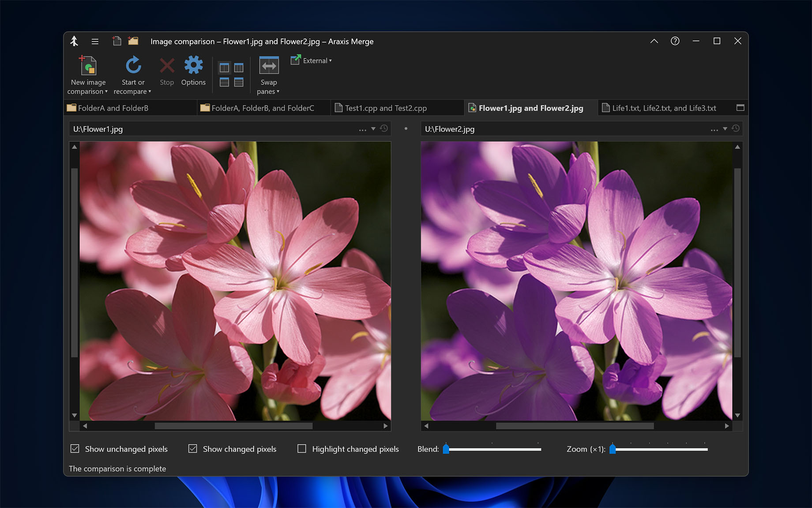The image size is (812, 508).
Task: Open the FolderA and FolderB tab
Action: click(113, 107)
